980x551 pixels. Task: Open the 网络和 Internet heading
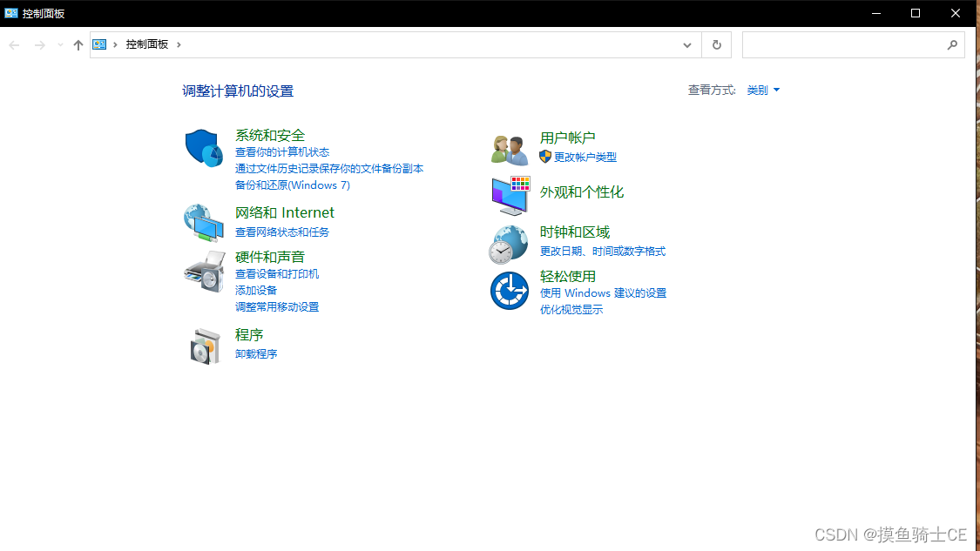pyautogui.click(x=284, y=212)
